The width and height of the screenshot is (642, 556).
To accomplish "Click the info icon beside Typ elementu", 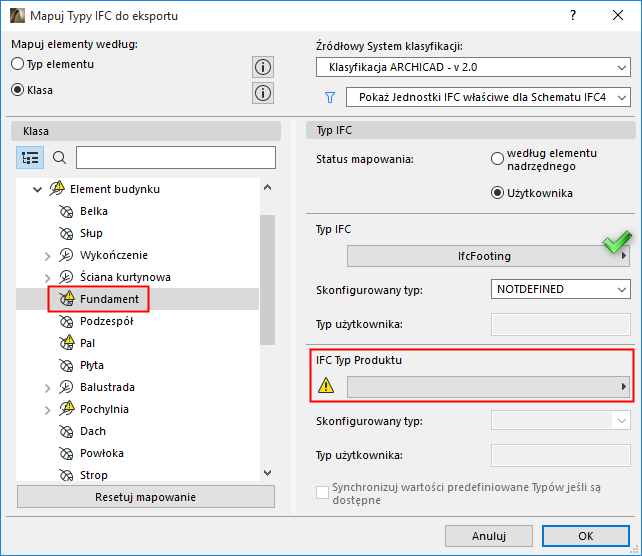I will (263, 67).
